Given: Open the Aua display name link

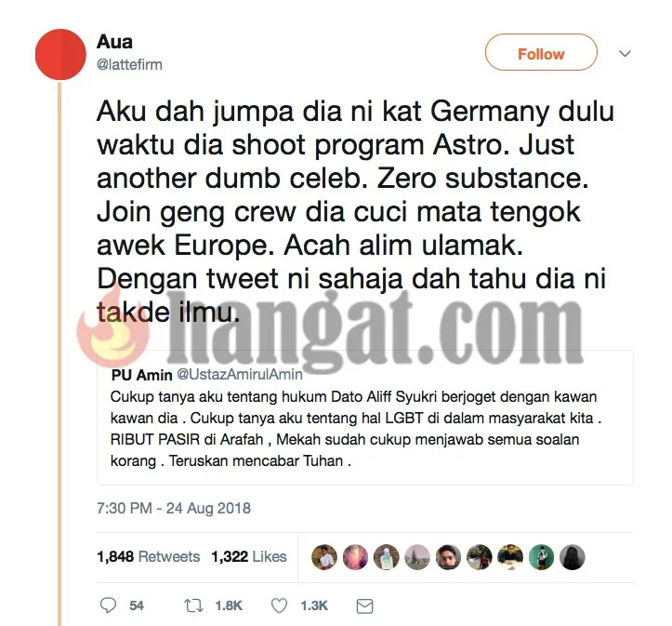Looking at the screenshot, I should [x=115, y=42].
